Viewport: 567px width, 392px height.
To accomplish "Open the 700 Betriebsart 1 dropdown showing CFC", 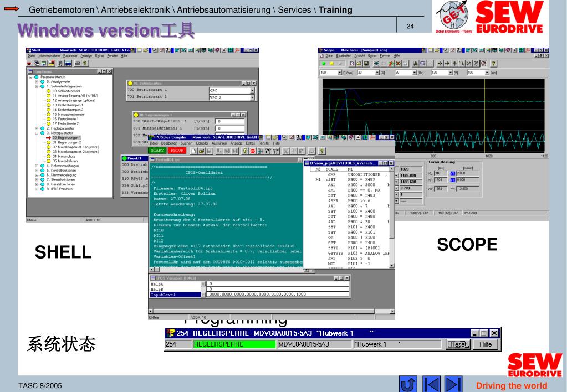I will pos(252,90).
